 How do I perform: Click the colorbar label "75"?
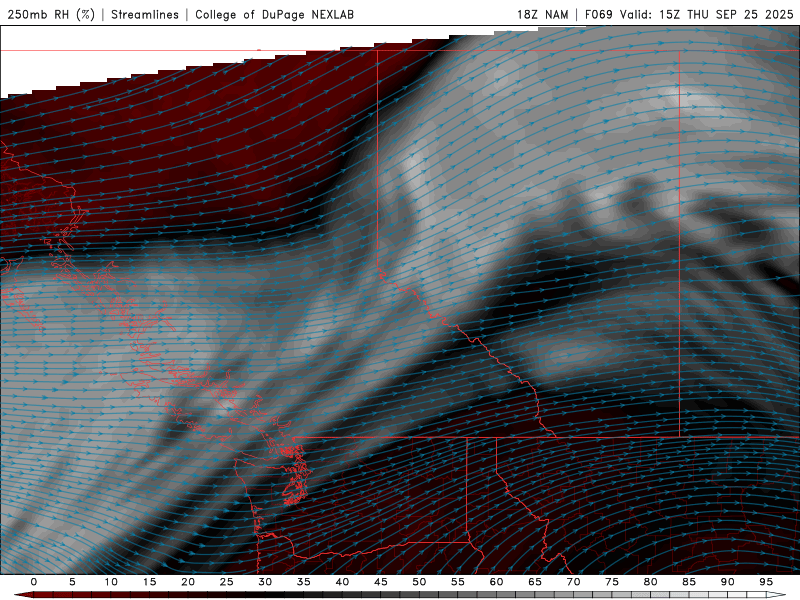pyautogui.click(x=612, y=582)
